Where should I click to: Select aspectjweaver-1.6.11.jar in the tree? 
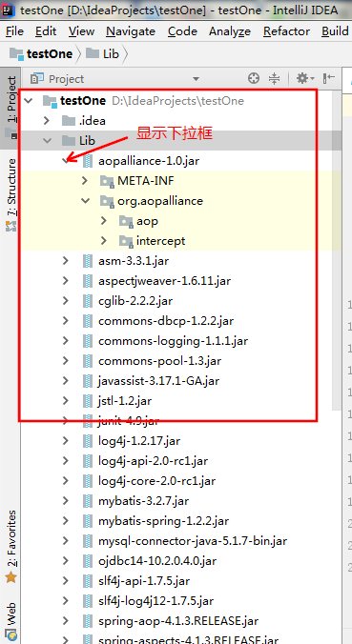coord(164,281)
